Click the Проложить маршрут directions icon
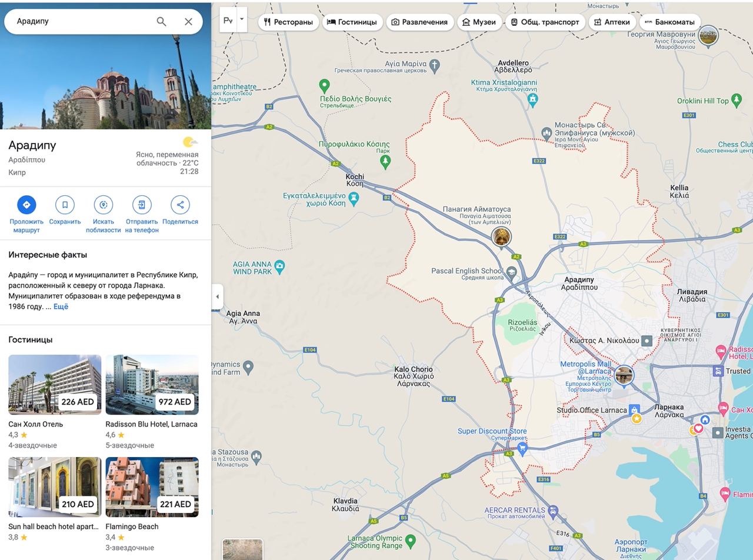 coord(26,205)
